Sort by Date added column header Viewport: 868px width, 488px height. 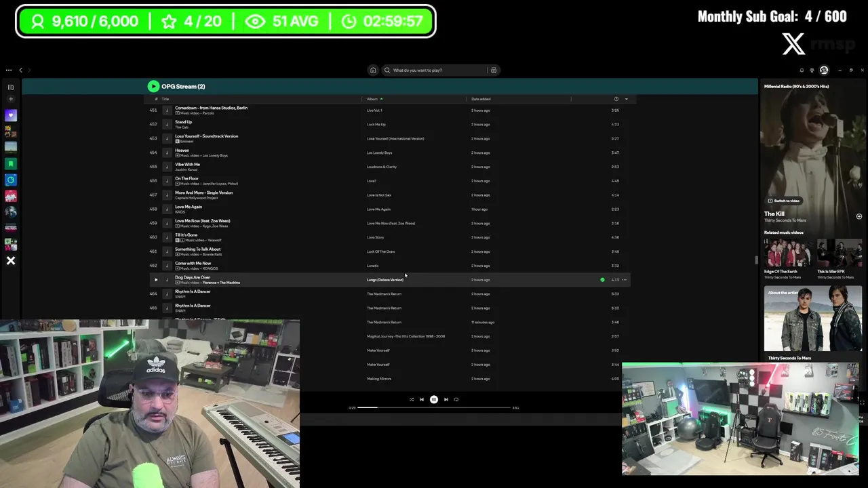pos(481,99)
